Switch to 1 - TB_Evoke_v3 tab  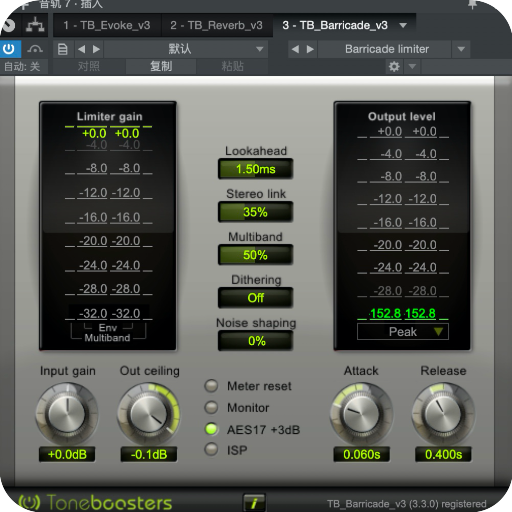pyautogui.click(x=107, y=25)
